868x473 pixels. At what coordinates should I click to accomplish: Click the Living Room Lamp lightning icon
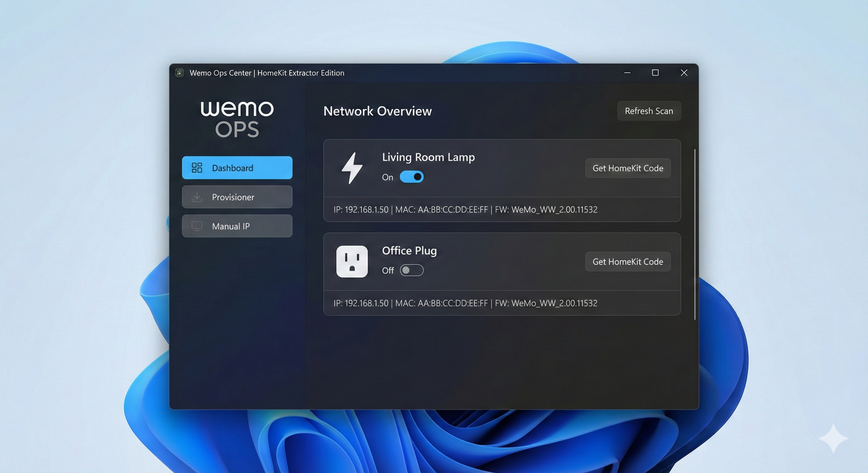(352, 168)
